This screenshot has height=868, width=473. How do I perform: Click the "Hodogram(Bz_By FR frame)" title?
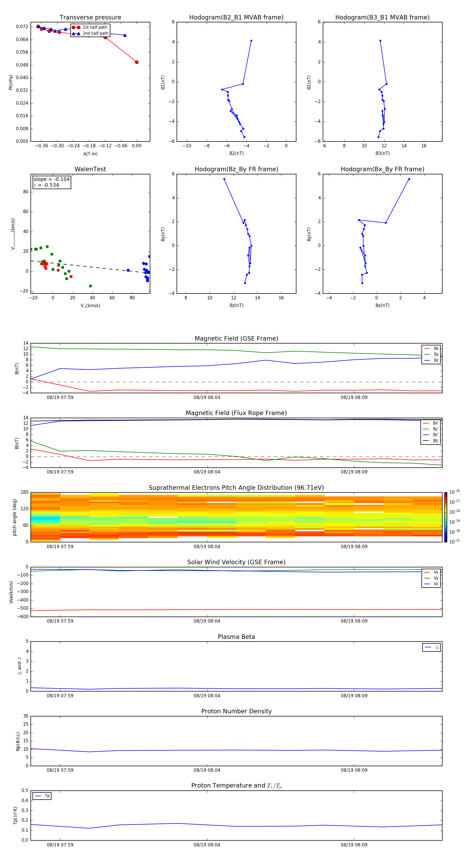click(236, 169)
